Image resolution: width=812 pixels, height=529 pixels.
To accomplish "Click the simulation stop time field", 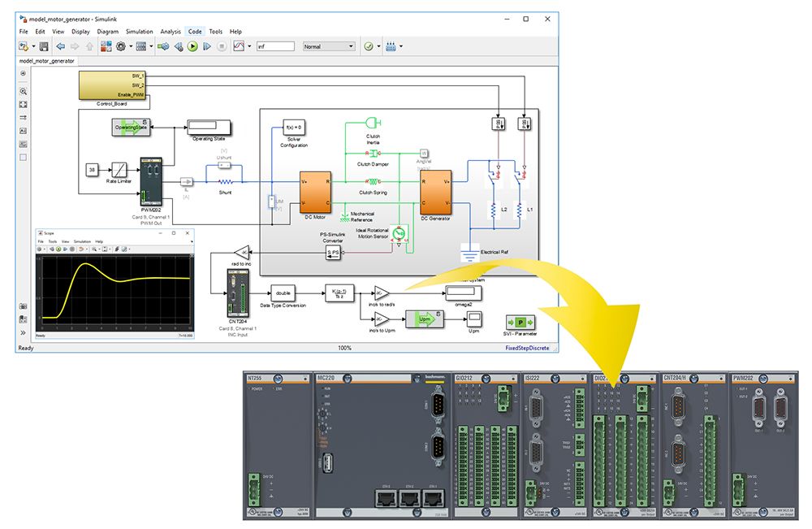I will 274,46.
